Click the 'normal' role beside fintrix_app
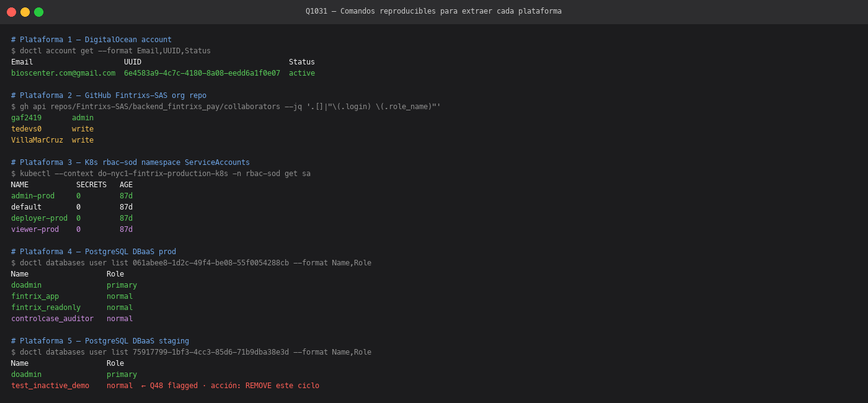The height and width of the screenshot is (403, 868). [x=120, y=296]
